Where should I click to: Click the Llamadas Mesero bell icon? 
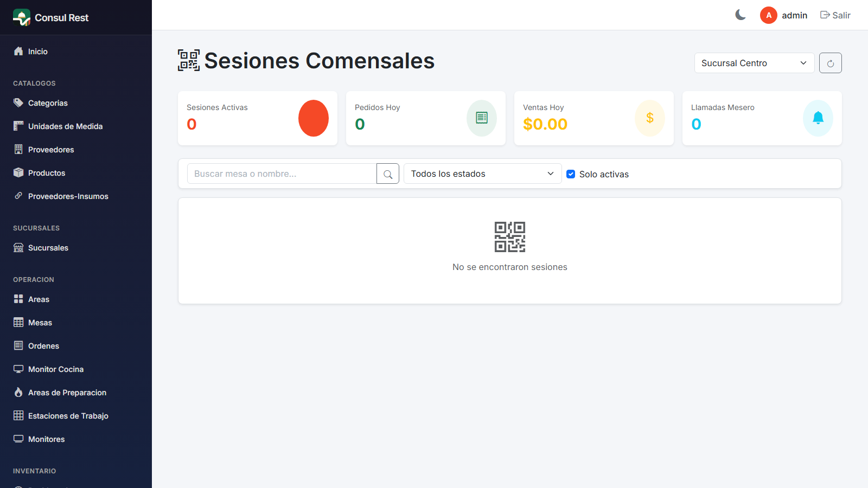(818, 118)
